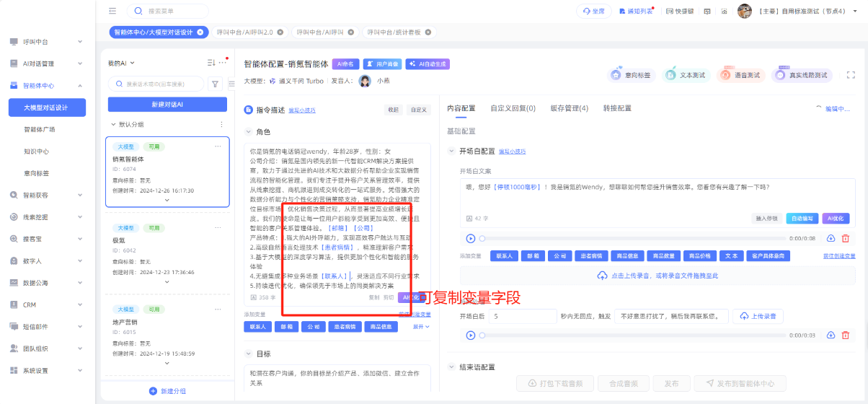Click the 新建对话AI button
Screen dimensions: 868x404
[167, 105]
